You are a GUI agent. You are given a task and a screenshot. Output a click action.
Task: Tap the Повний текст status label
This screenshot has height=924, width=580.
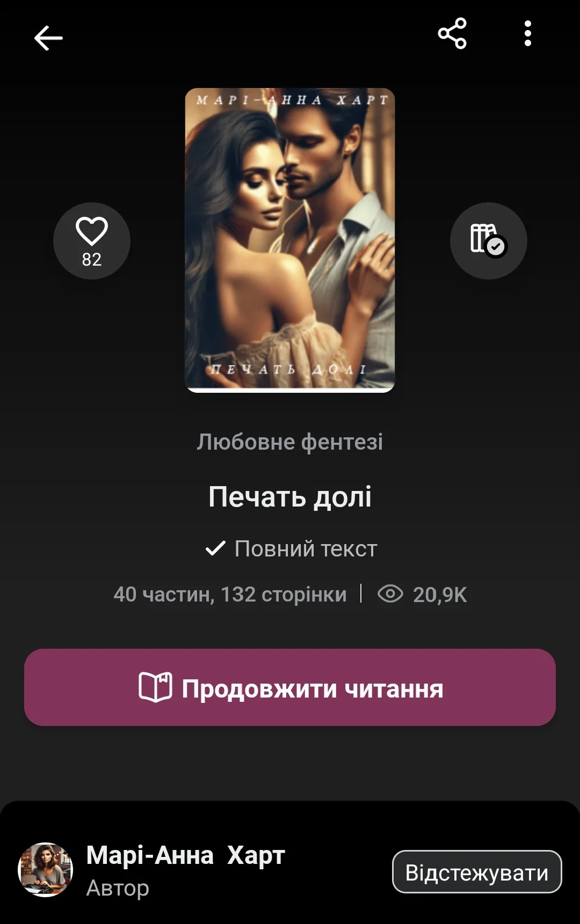click(306, 549)
